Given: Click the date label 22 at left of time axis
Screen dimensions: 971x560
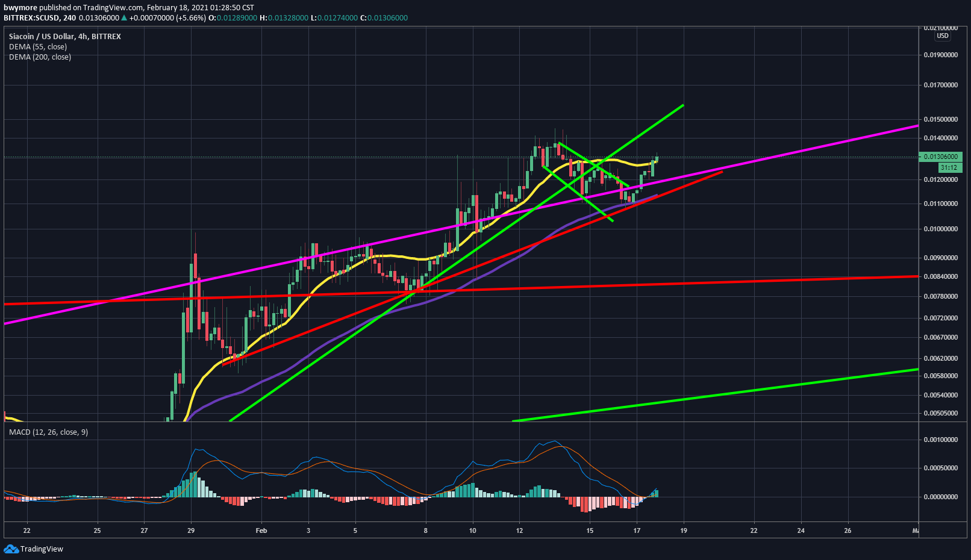Looking at the screenshot, I should pyautogui.click(x=27, y=530).
